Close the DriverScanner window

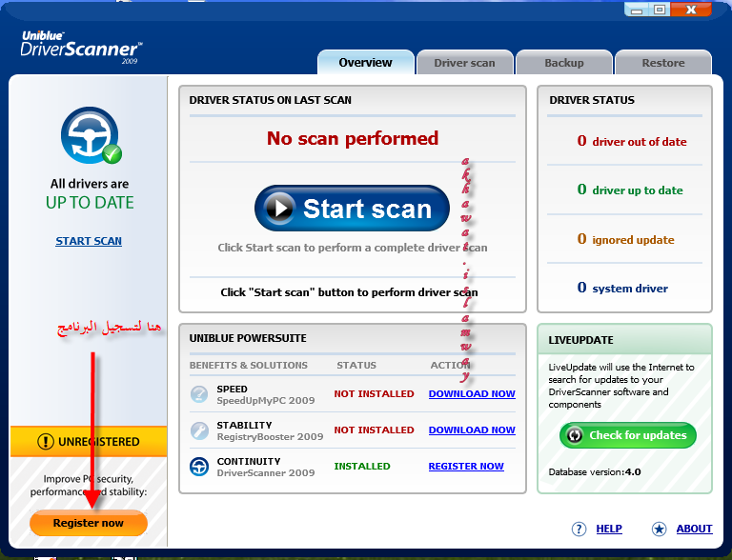coord(691,10)
